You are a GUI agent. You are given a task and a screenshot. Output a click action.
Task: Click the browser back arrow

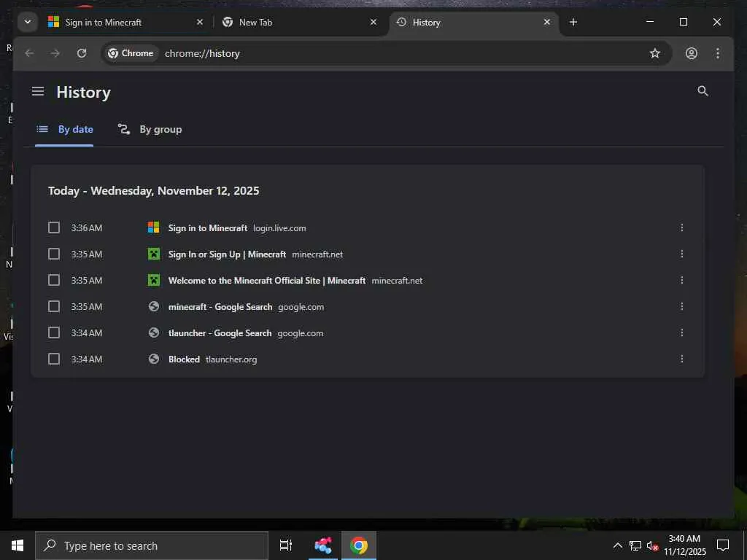[29, 53]
